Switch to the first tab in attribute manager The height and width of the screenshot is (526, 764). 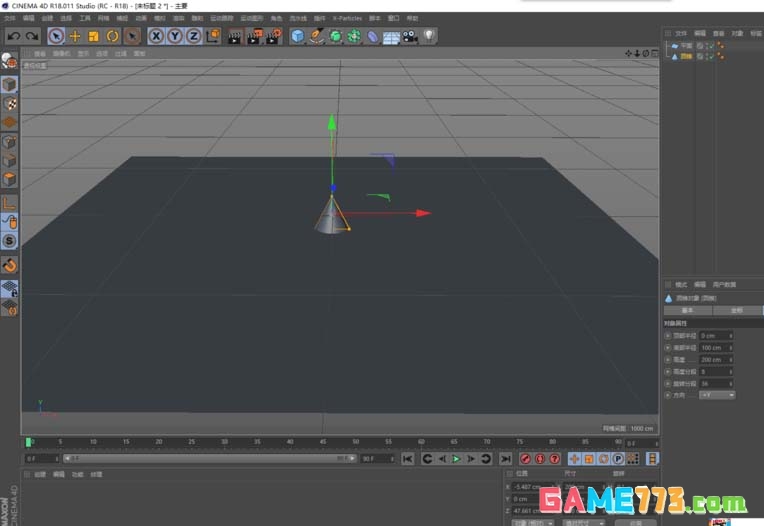coord(688,310)
